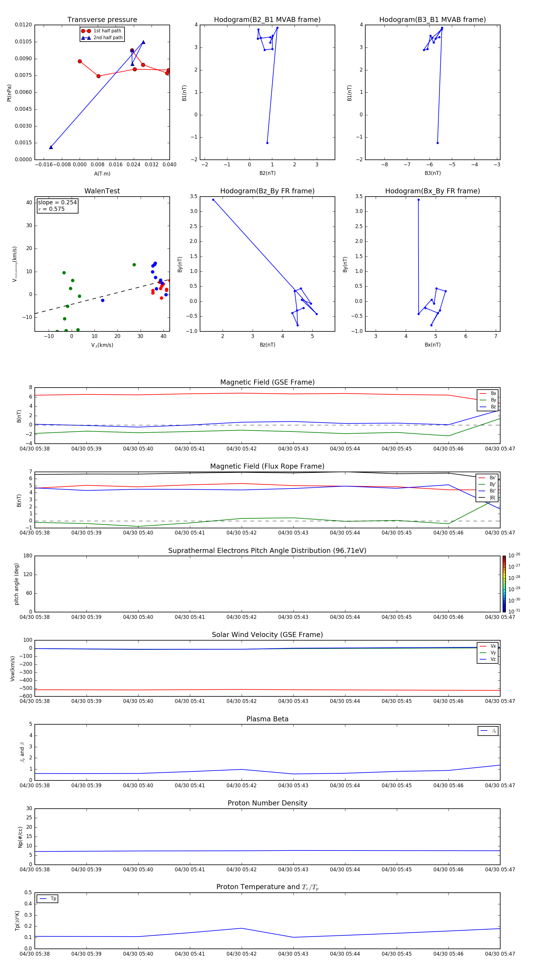The height and width of the screenshot is (980, 535).
Task: Click the 'βp and β' y-axis label
Action: click(22, 752)
